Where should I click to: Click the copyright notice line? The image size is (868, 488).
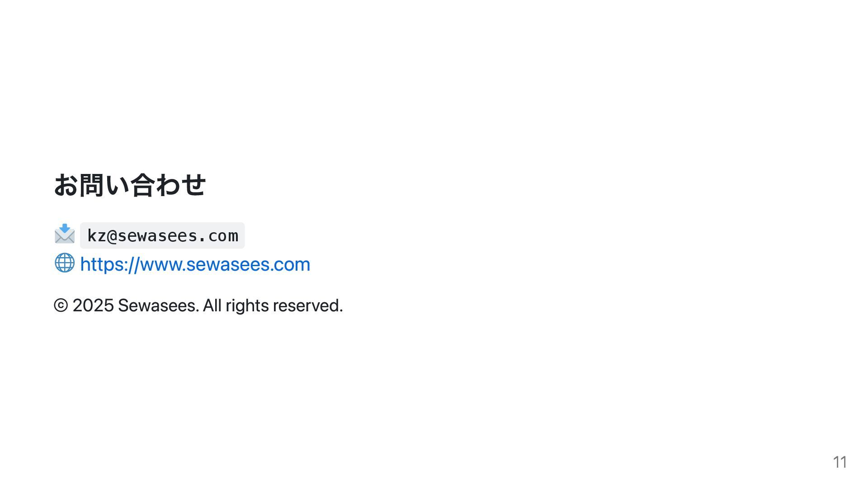[198, 305]
